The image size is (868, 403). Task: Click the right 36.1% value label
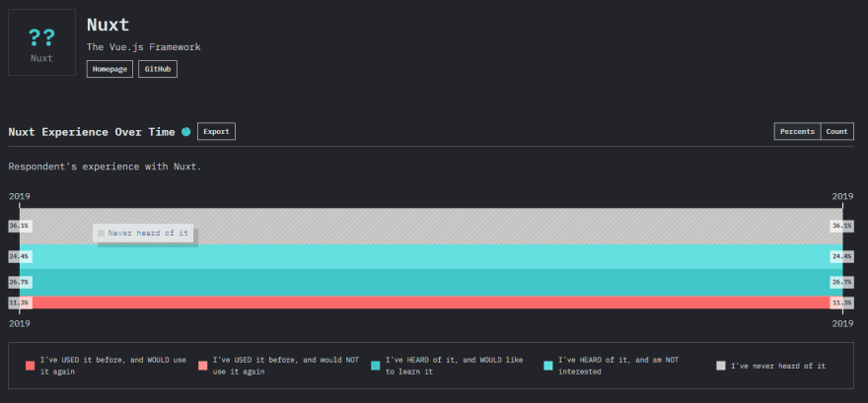841,226
